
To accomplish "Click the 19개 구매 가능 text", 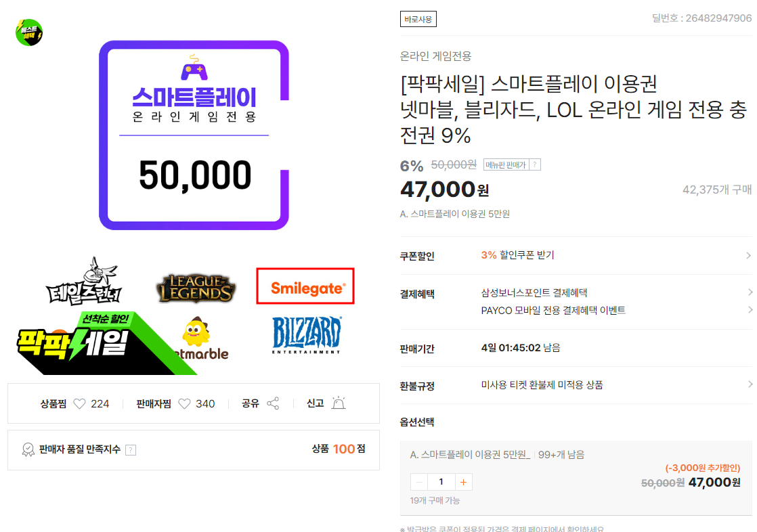I will 435,501.
